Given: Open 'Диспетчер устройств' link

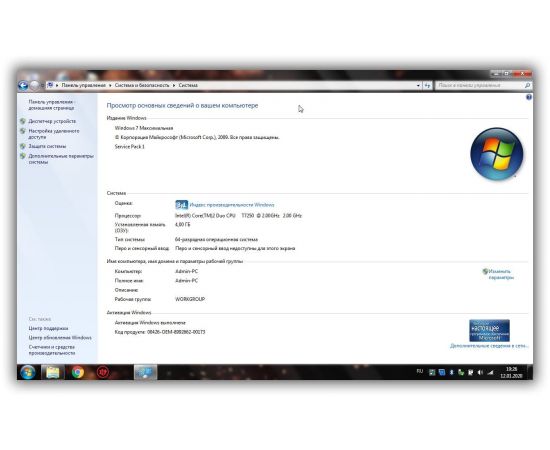Looking at the screenshot, I should coord(52,121).
